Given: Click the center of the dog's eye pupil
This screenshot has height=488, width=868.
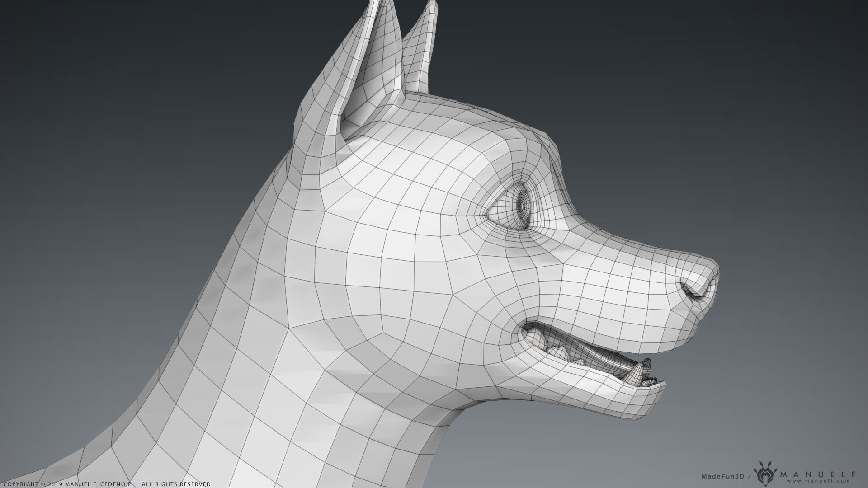Looking at the screenshot, I should point(520,206).
